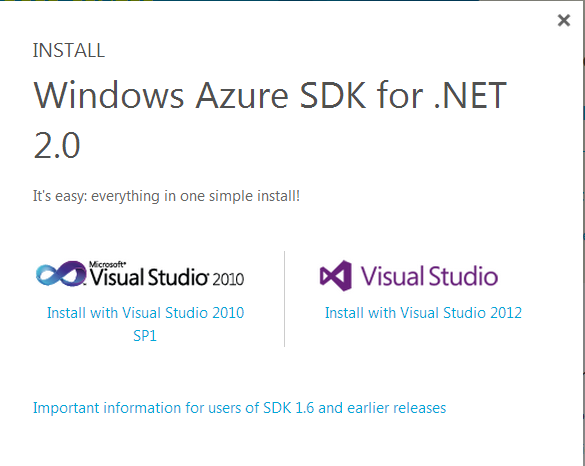This screenshot has height=466, width=585.
Task: Select the small Microsoft label above Visual Studio 2010
Action: 107,264
